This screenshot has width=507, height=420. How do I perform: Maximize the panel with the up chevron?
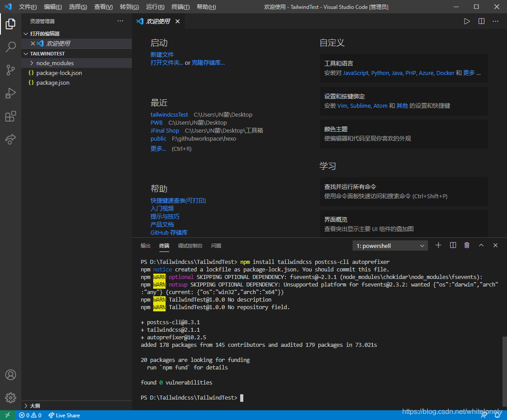pos(481,245)
